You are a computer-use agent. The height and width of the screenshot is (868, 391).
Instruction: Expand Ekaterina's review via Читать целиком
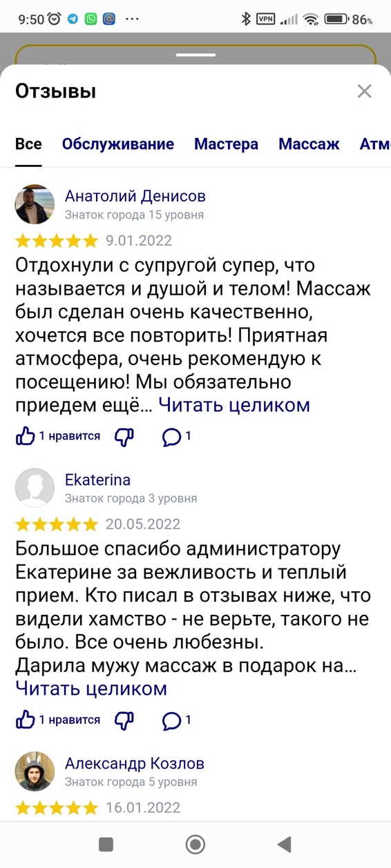91,689
